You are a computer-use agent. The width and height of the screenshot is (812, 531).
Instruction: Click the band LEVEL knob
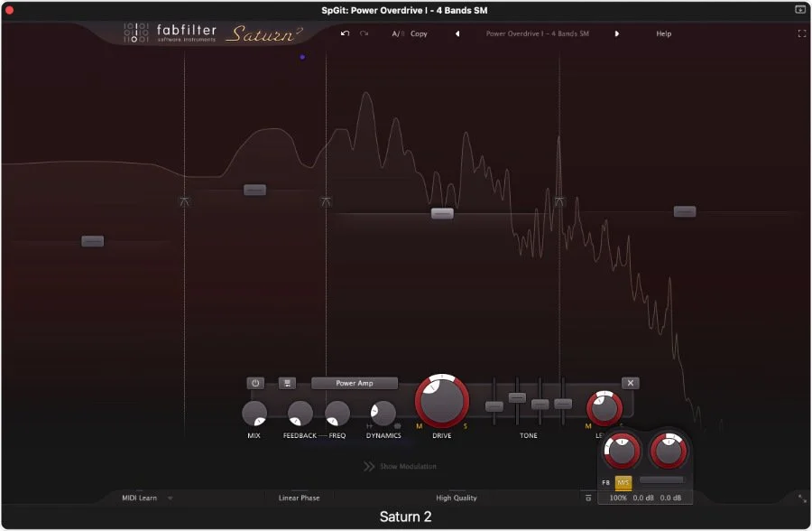pos(604,408)
